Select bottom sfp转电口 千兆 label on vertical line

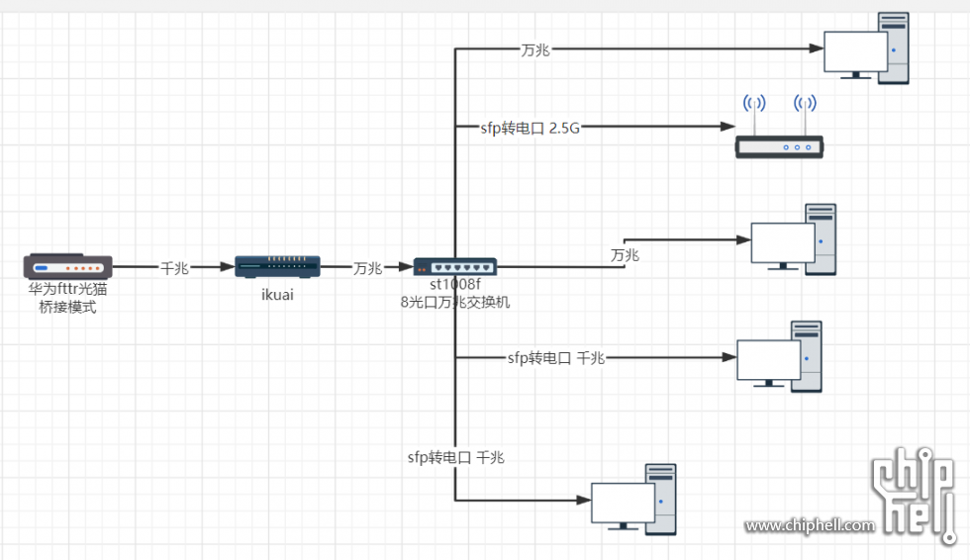456,457
